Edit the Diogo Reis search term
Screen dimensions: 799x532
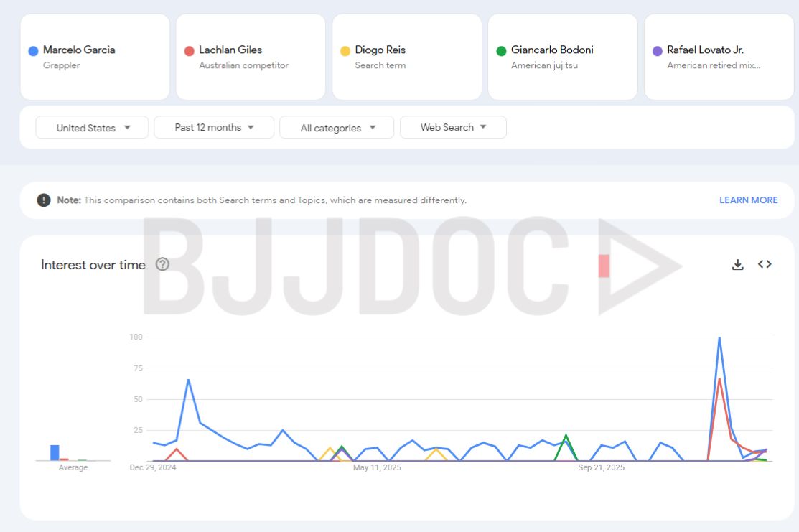click(x=406, y=57)
